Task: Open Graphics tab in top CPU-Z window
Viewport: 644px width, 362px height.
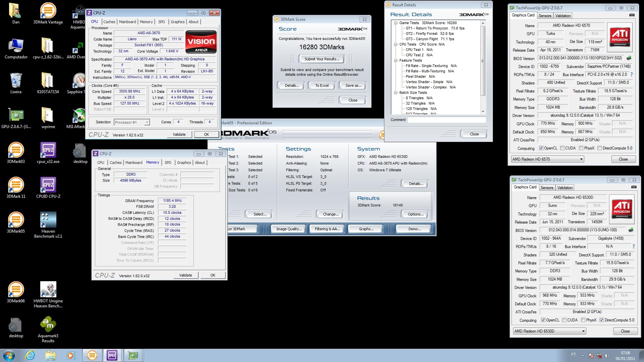Action: click(177, 22)
